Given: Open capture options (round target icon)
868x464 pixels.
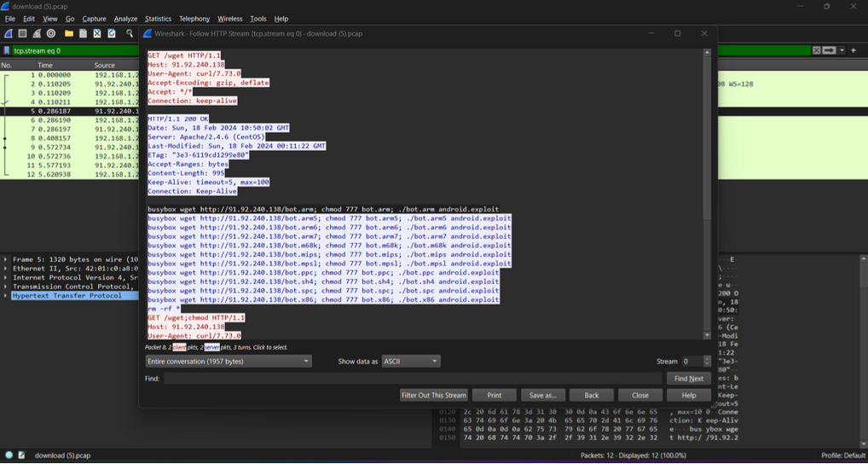Looking at the screenshot, I should pos(51,33).
